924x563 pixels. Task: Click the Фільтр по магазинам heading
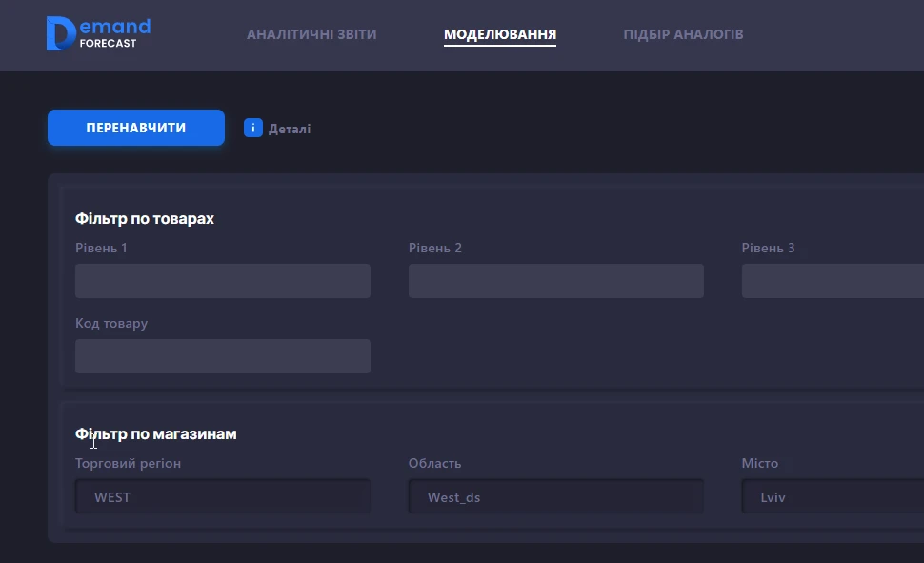[156, 434]
